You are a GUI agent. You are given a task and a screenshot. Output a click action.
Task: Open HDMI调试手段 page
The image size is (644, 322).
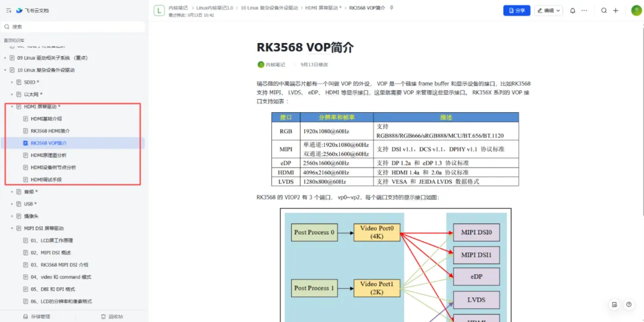(x=46, y=179)
